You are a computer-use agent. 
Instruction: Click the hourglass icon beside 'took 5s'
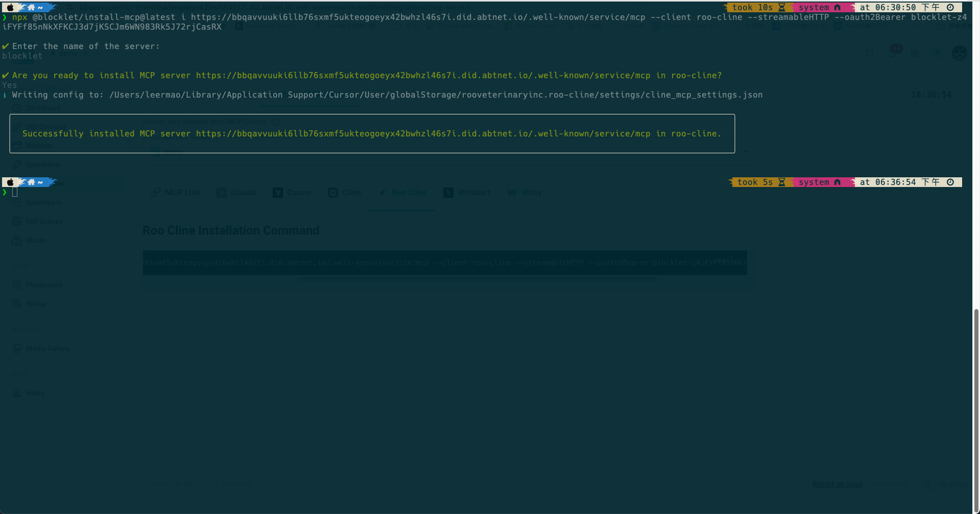781,182
